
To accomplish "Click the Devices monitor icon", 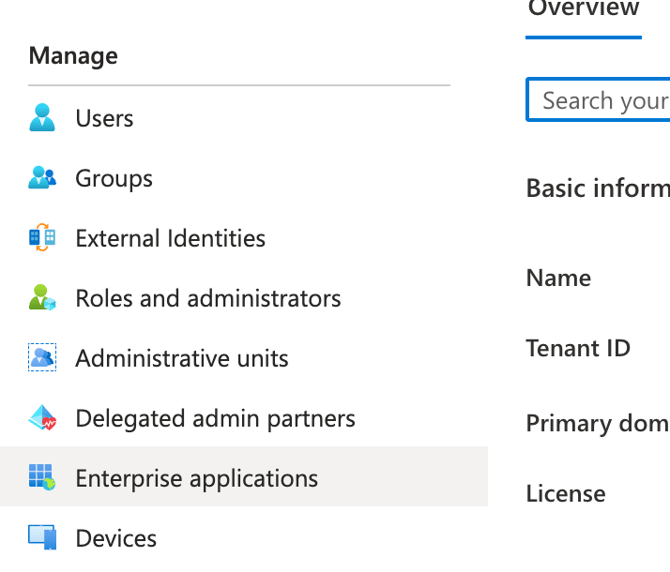I will click(42, 538).
